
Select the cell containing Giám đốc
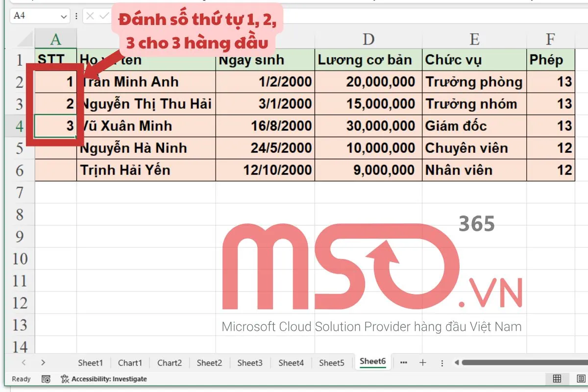tap(473, 125)
